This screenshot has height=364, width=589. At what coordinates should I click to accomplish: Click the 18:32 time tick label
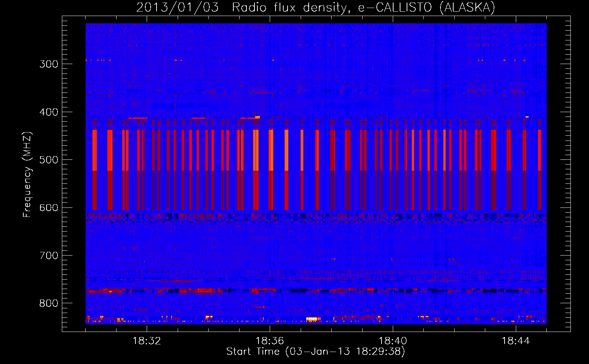click(x=147, y=341)
